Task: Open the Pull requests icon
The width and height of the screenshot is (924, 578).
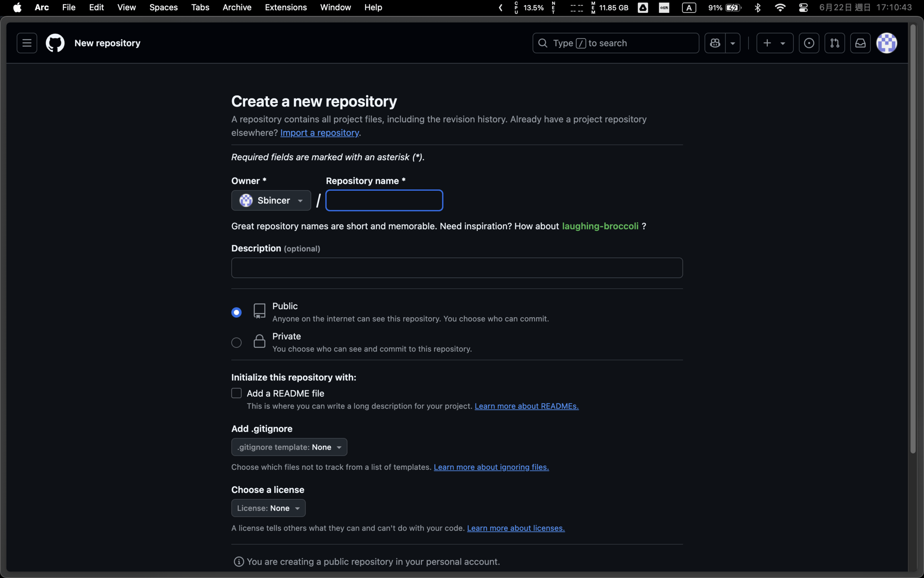Action: (834, 43)
